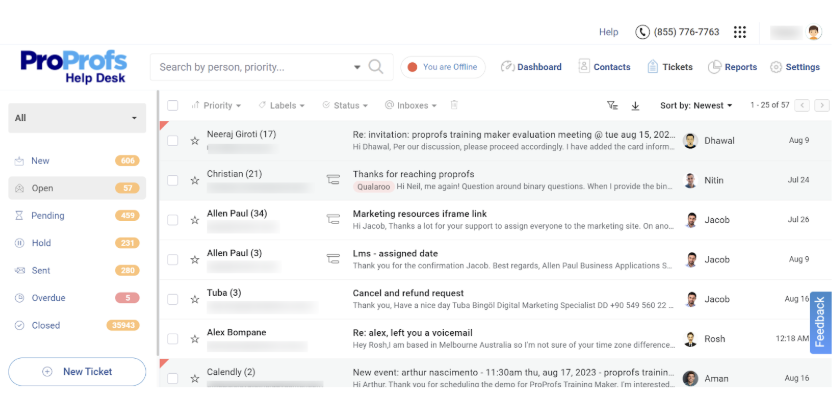The width and height of the screenshot is (840, 402).
Task: Toggle the select-all tickets checkbox
Action: click(172, 106)
